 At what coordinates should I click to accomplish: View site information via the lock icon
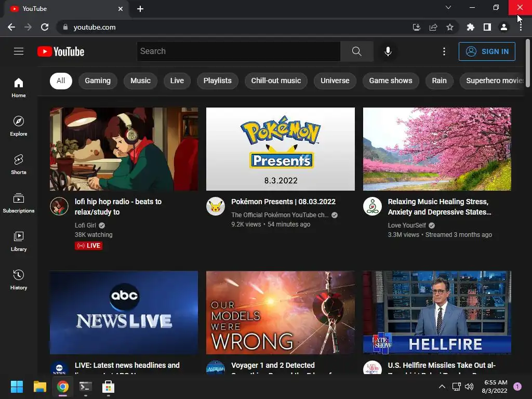65,27
